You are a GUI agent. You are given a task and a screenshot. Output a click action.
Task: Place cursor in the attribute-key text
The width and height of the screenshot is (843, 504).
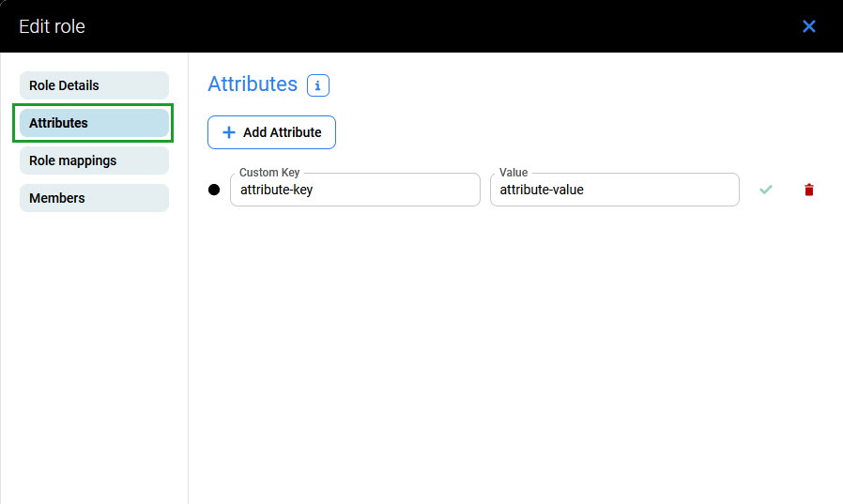pyautogui.click(x=276, y=190)
